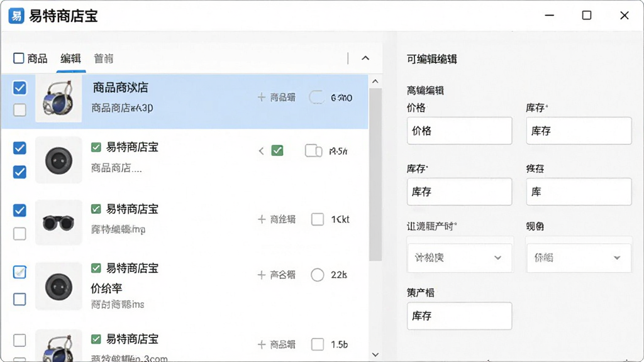Click the 可编辑编辑 panel heading
The width and height of the screenshot is (644, 362).
[431, 59]
